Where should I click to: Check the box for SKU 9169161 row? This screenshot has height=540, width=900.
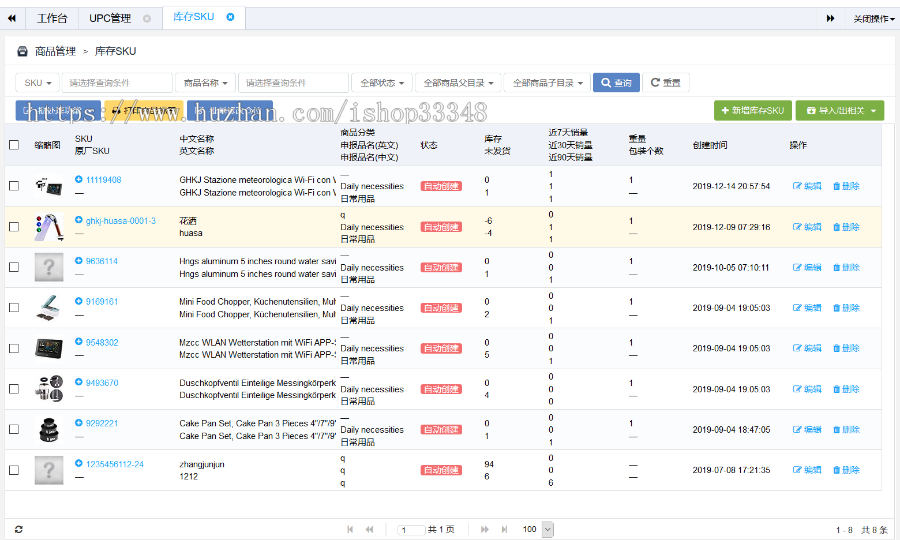point(14,308)
